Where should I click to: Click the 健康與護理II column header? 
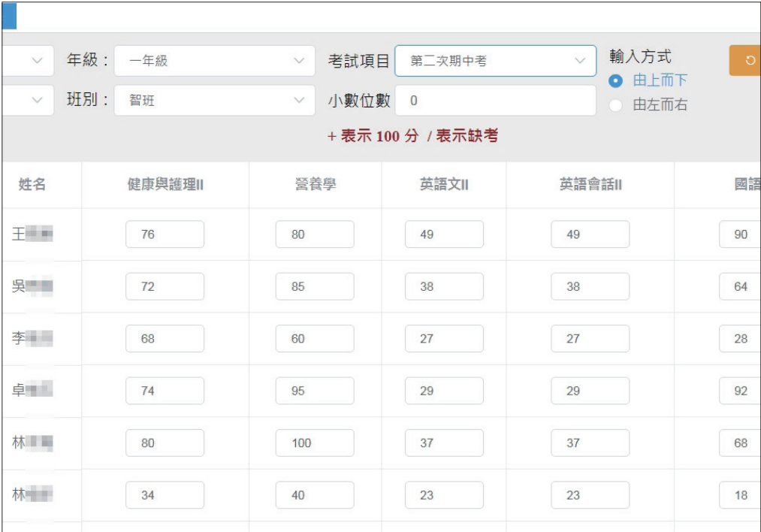[x=165, y=184]
